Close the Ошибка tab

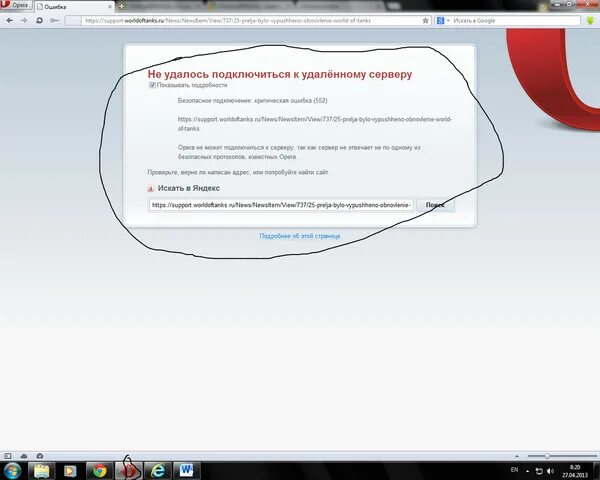(110, 7)
